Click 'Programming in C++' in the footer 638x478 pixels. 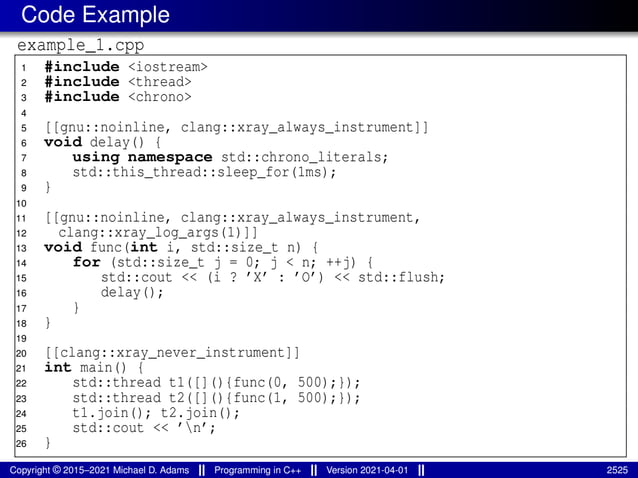[258, 470]
